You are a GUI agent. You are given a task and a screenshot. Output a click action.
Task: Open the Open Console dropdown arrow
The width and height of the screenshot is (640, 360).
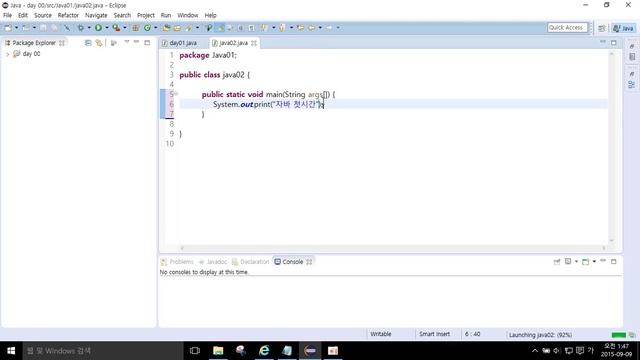coord(594,262)
